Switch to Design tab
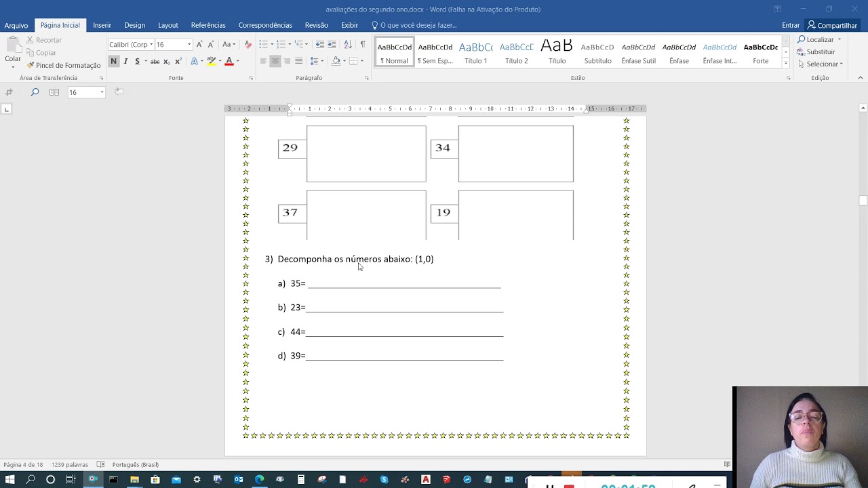The height and width of the screenshot is (488, 868). pos(134,25)
